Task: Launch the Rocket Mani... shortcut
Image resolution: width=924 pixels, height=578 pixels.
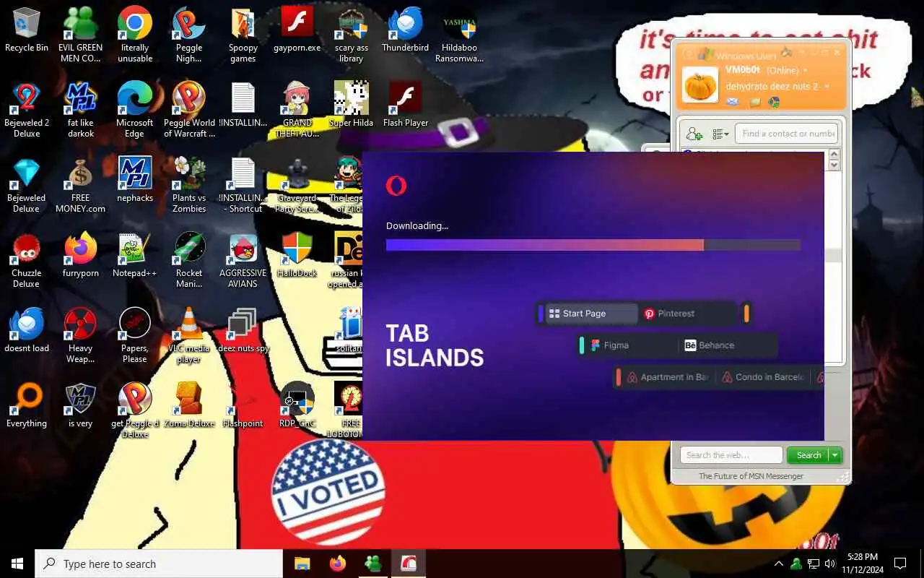Action: point(189,260)
